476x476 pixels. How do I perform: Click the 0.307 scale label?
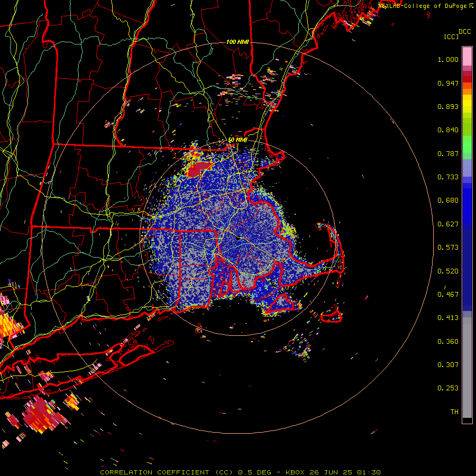448,365
